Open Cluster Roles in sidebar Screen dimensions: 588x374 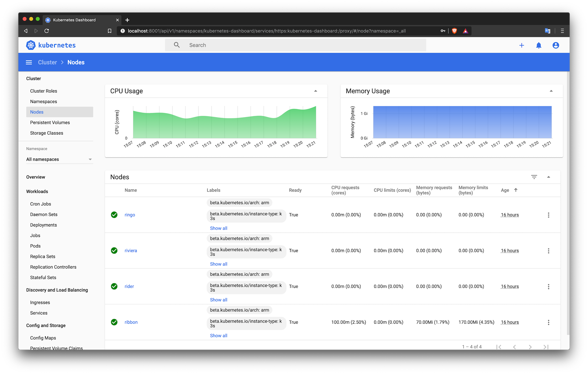point(43,91)
